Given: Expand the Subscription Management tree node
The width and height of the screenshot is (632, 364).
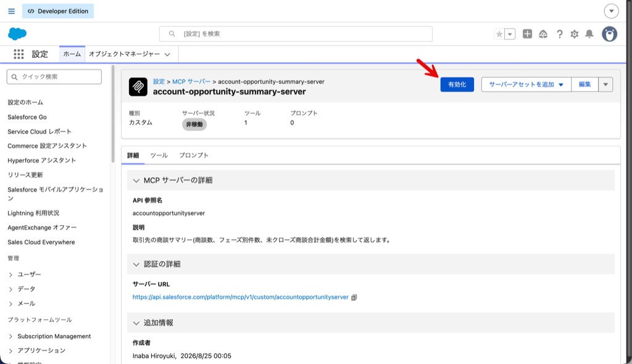Looking at the screenshot, I should (11, 336).
